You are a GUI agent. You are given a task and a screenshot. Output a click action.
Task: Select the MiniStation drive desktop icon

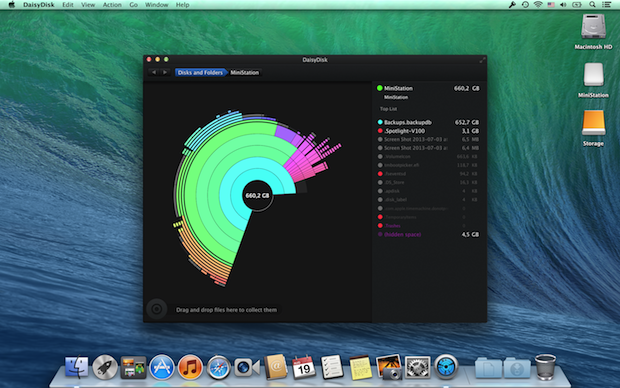pyautogui.click(x=593, y=80)
